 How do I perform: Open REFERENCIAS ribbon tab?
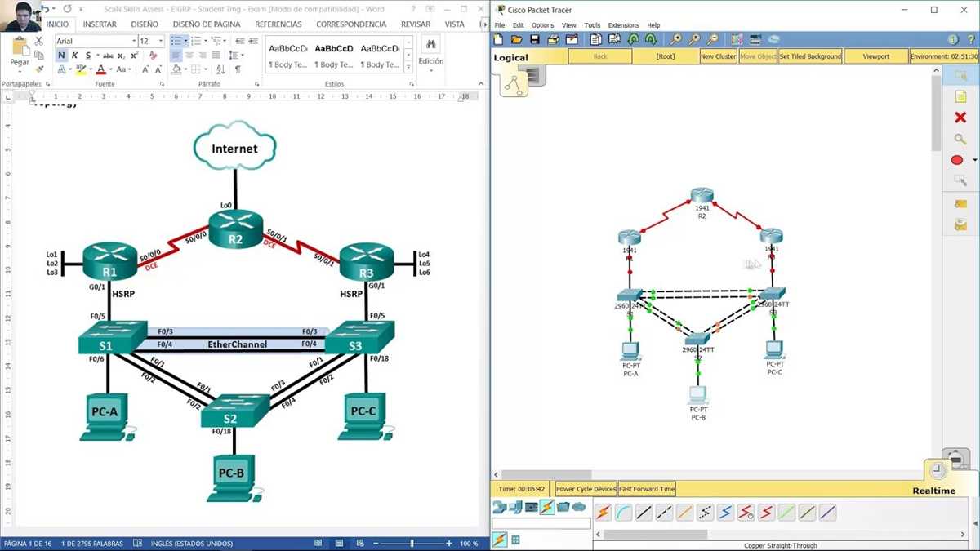point(278,24)
